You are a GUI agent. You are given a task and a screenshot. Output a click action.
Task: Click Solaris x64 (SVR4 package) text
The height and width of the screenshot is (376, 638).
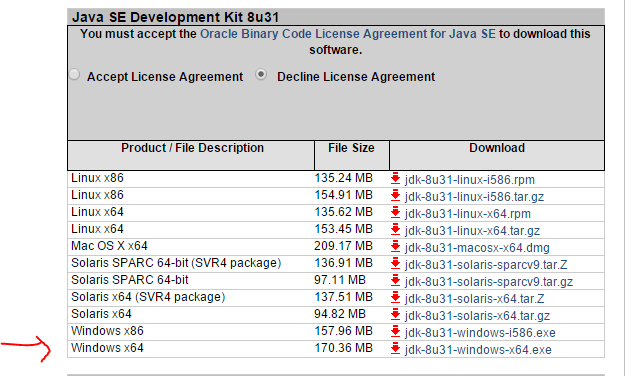pos(148,297)
